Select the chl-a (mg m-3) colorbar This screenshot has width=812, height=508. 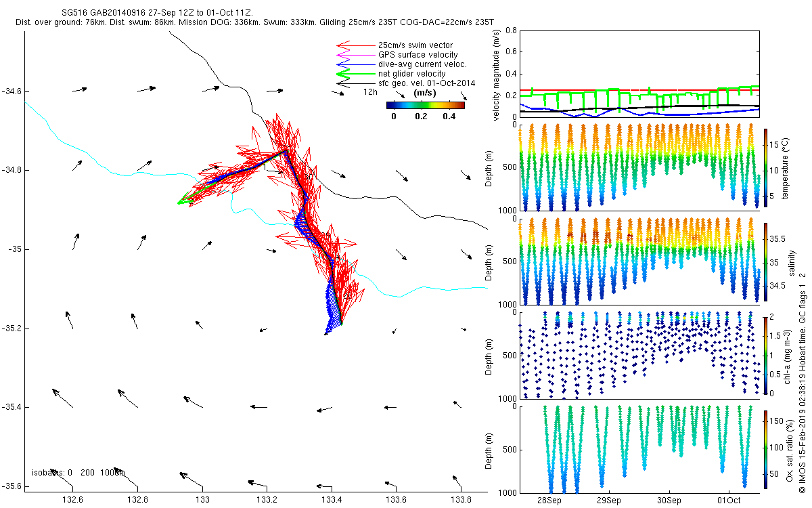point(766,355)
